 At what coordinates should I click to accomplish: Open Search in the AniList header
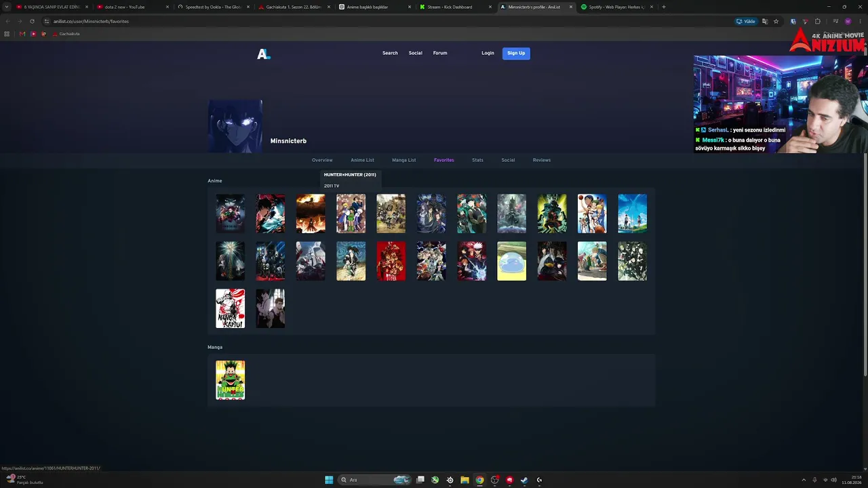(390, 53)
